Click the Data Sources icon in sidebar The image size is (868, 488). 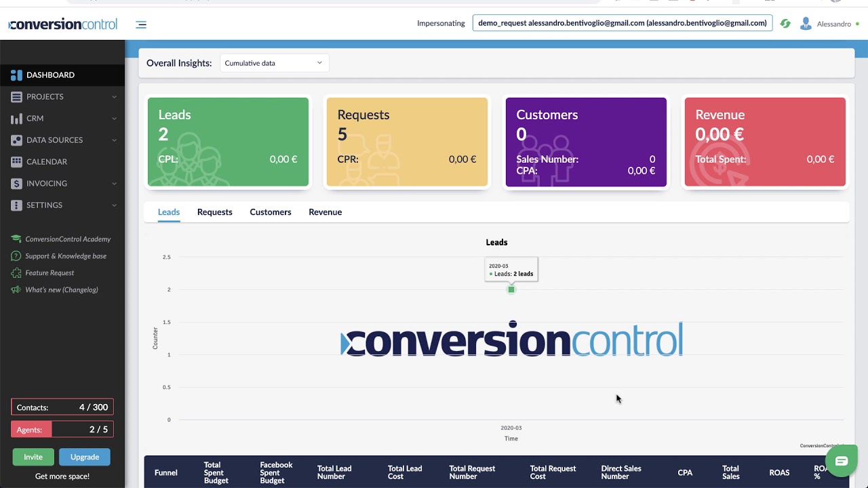[x=16, y=140]
